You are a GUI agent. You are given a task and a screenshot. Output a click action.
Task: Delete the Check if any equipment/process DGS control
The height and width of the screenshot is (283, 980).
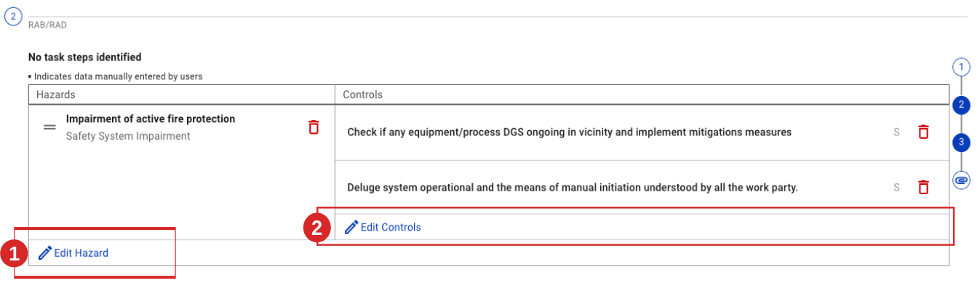click(x=923, y=132)
